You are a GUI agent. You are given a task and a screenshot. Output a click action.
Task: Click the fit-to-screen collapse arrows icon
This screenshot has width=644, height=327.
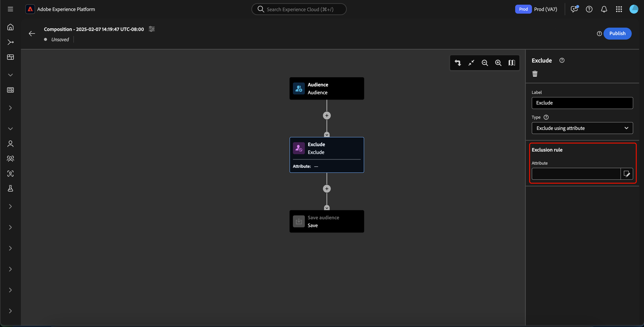pos(471,63)
